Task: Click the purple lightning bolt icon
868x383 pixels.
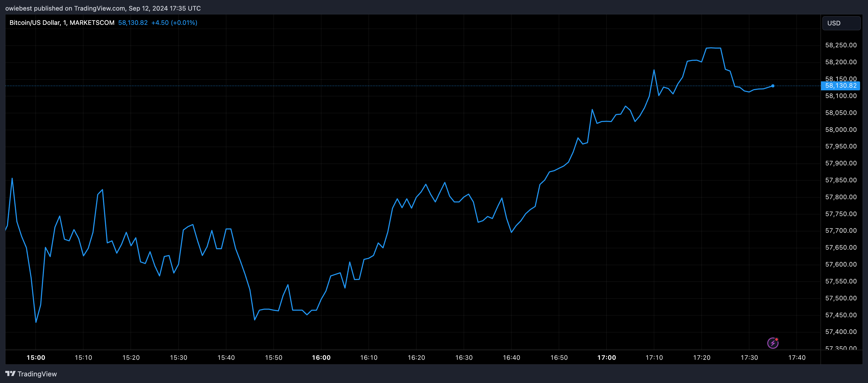Action: pyautogui.click(x=773, y=343)
